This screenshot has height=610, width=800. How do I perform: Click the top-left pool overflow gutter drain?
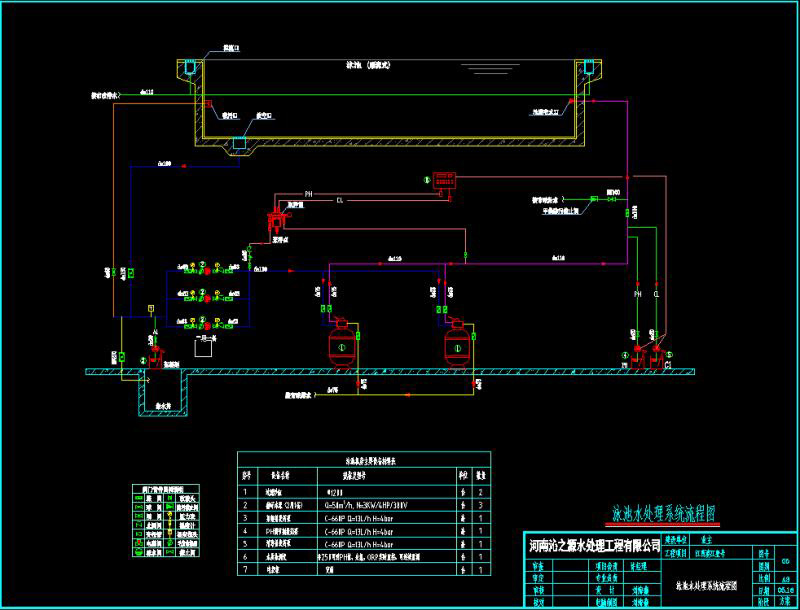coord(188,67)
